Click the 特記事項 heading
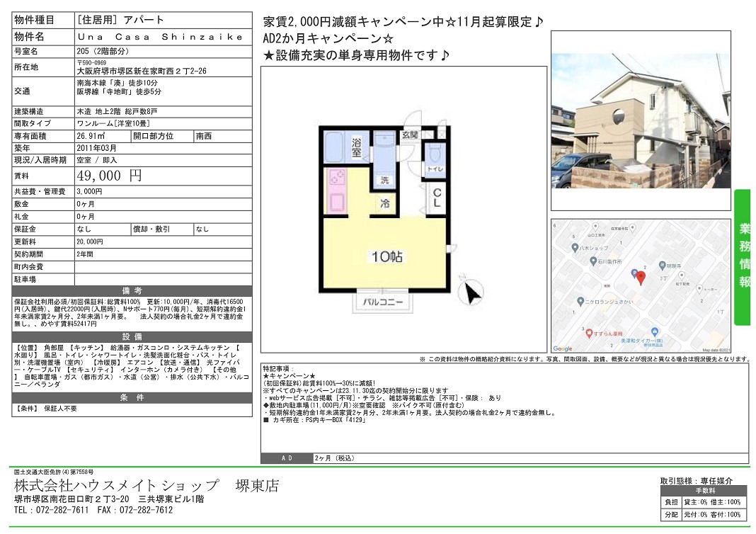This screenshot has height=534, width=756. pos(278,369)
